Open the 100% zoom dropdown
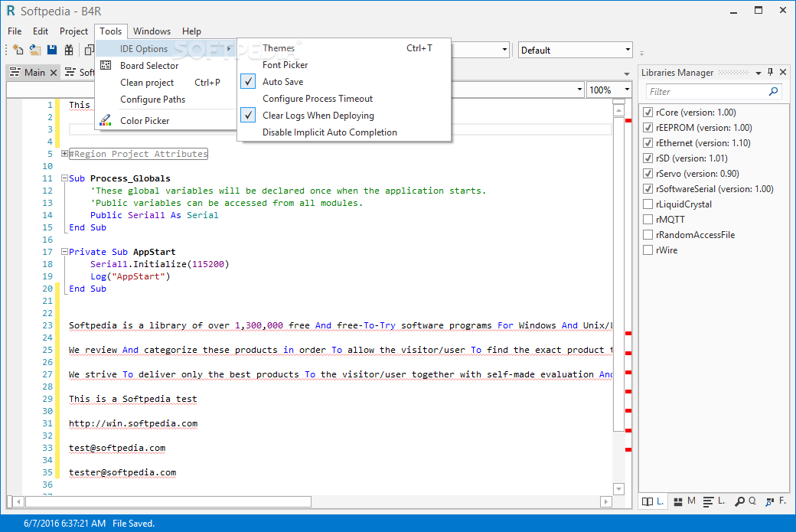Viewport: 796px width, 532px height. (627, 90)
